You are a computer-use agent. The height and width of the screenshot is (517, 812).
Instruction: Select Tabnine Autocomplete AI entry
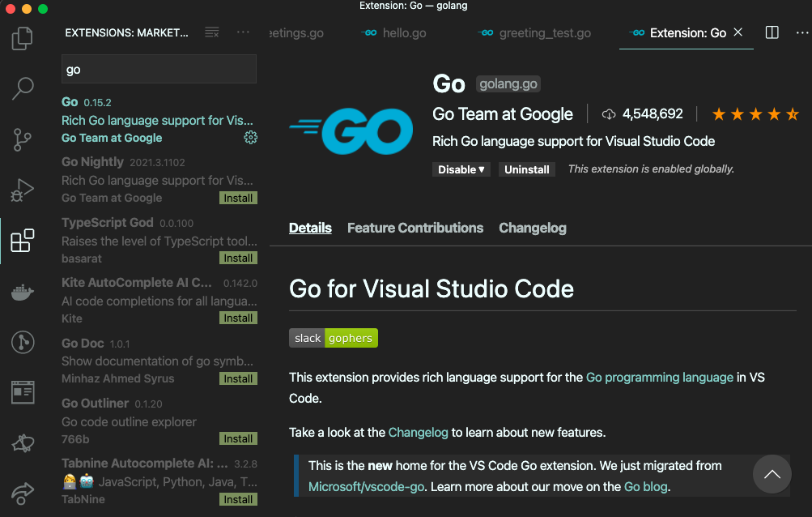(x=159, y=481)
